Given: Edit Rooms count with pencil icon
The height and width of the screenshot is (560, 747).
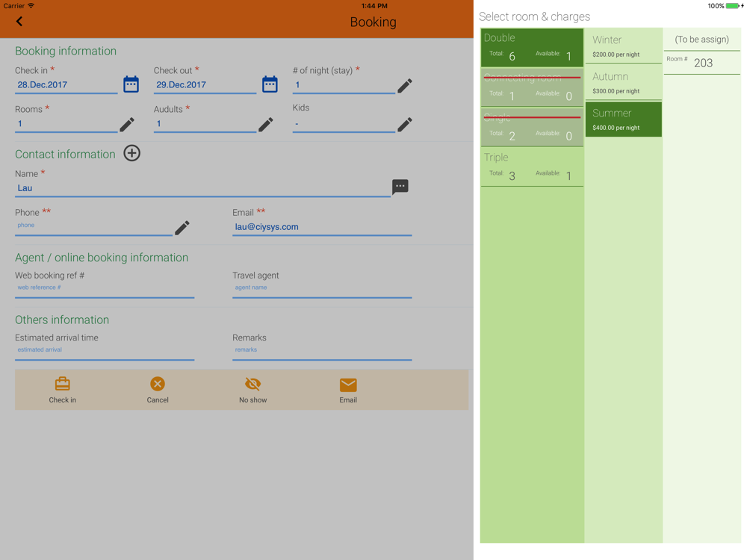Looking at the screenshot, I should 127,125.
